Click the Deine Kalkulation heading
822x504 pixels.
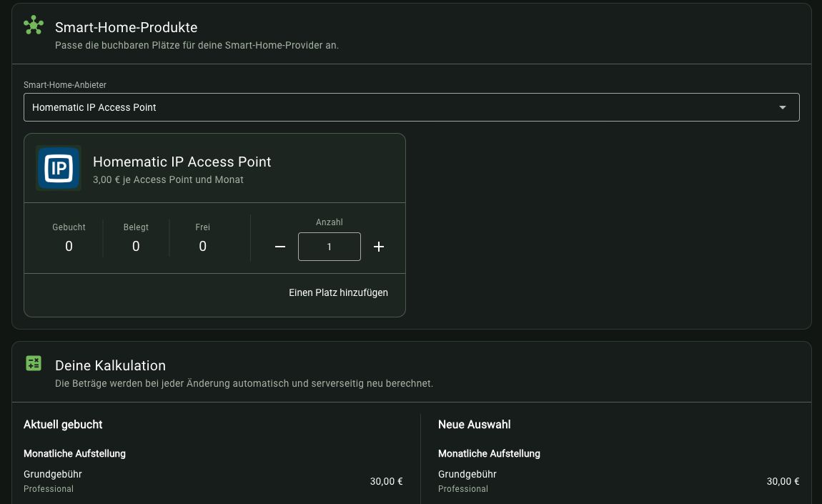(x=110, y=365)
